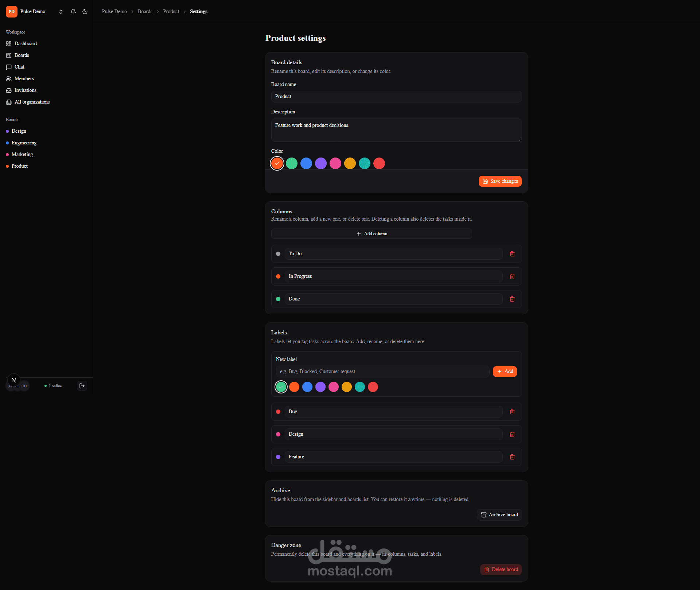Viewport: 700px width, 590px height.
Task: Edit the To Do column name
Action: point(393,254)
